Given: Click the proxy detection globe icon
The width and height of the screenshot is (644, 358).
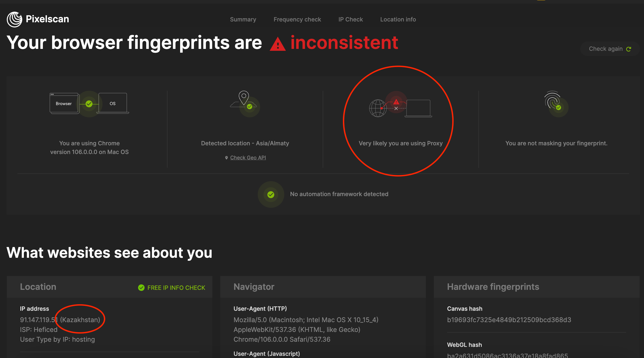Looking at the screenshot, I should [x=378, y=108].
